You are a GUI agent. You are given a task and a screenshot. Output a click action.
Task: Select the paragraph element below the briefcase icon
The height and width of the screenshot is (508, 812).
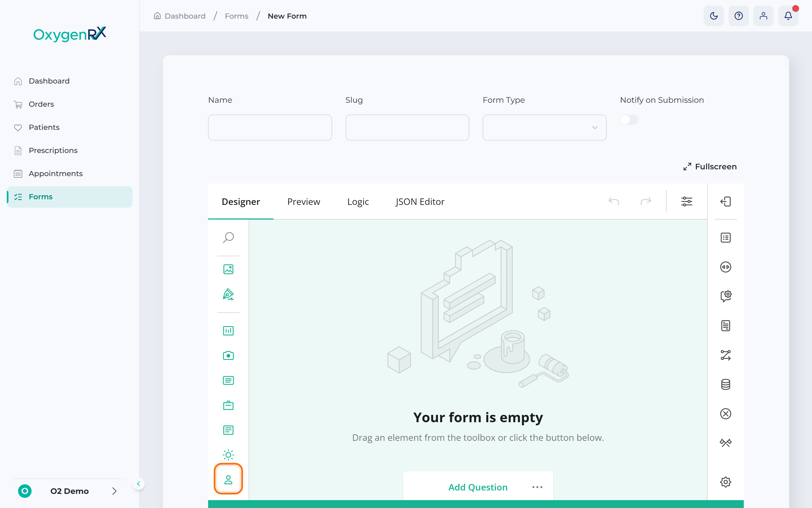coord(228,430)
